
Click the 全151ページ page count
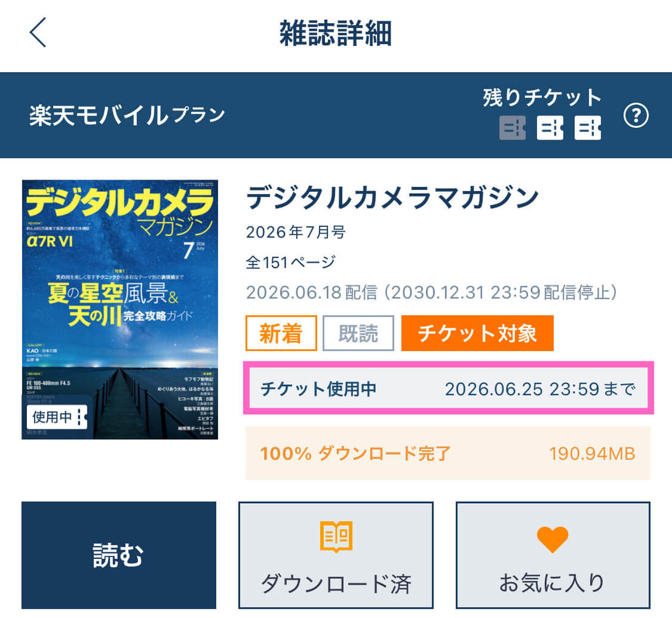pos(291,262)
